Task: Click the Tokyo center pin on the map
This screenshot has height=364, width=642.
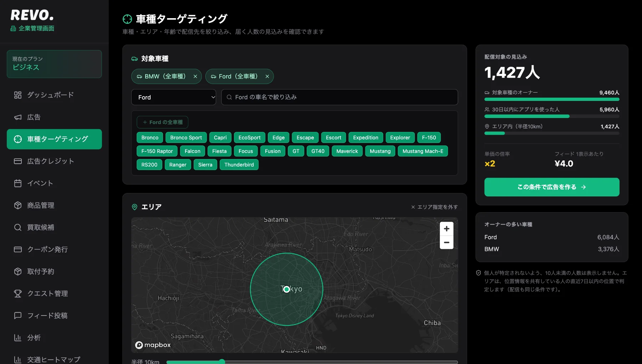Action: 286,289
